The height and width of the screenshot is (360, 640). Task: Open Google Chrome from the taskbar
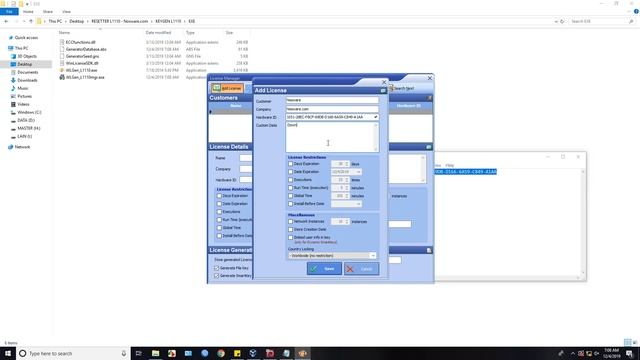coord(221,353)
